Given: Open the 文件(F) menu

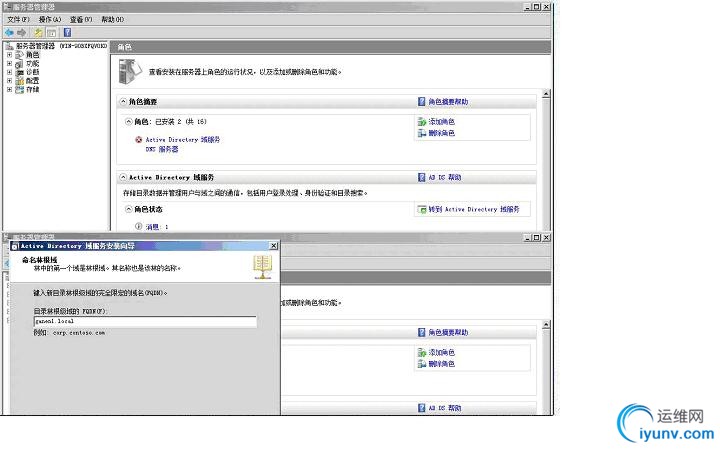Looking at the screenshot, I should (18, 19).
